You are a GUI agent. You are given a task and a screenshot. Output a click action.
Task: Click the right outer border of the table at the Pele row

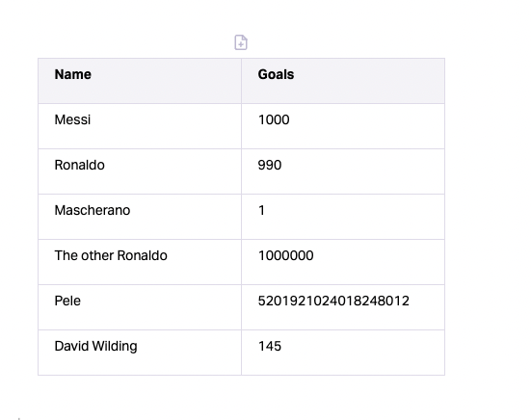[444, 307]
